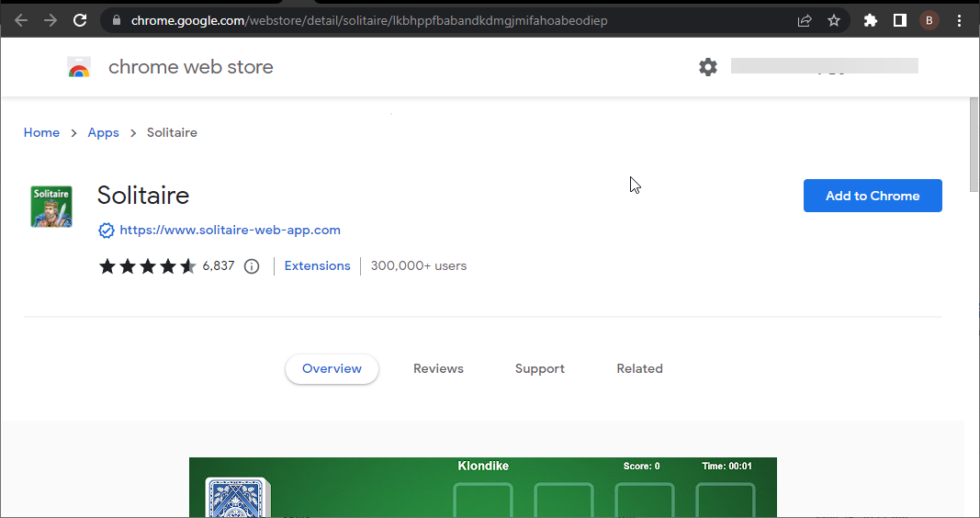
Task: Click the verified publisher badge icon
Action: (x=107, y=231)
